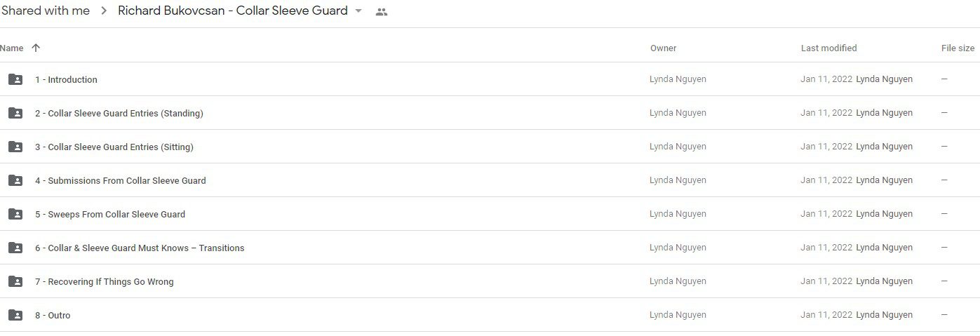Go back to Shared with me
The width and height of the screenshot is (980, 336).
45,11
